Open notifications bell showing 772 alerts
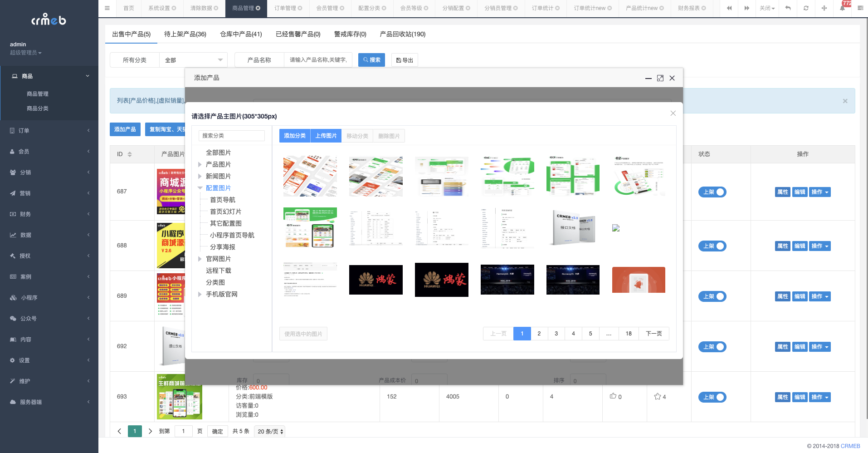This screenshot has height=453, width=868. [x=842, y=8]
